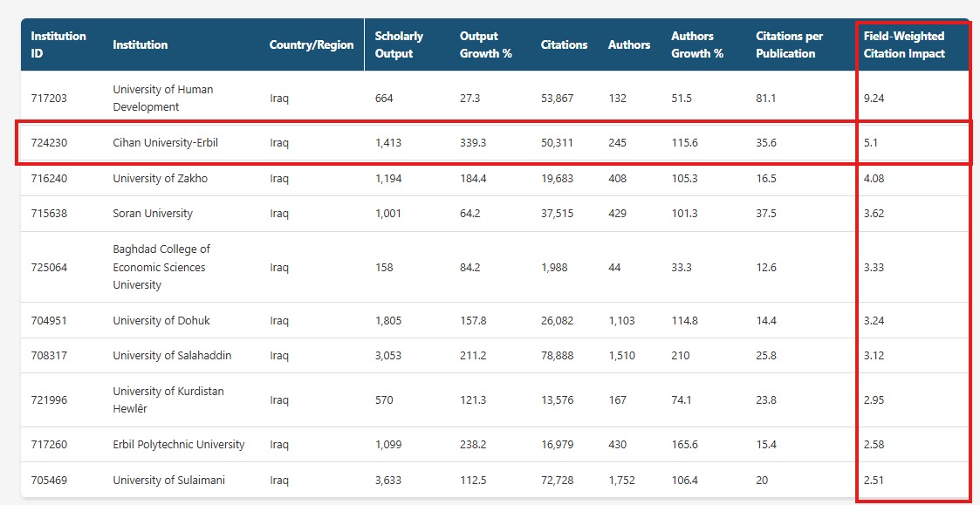This screenshot has width=980, height=505.
Task: Select Baghdad College of Economic Sciences University
Action: (161, 267)
